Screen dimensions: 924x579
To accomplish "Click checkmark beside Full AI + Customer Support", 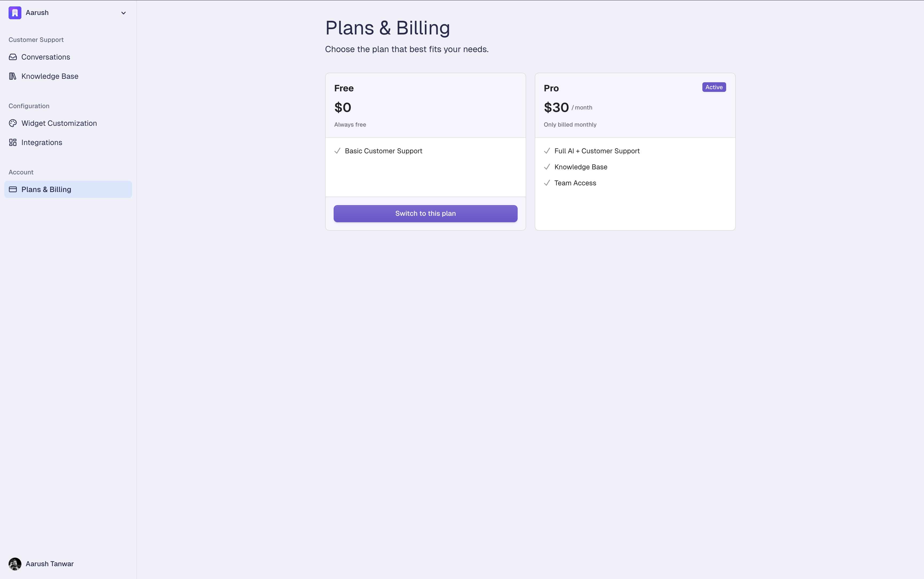I will pyautogui.click(x=547, y=151).
